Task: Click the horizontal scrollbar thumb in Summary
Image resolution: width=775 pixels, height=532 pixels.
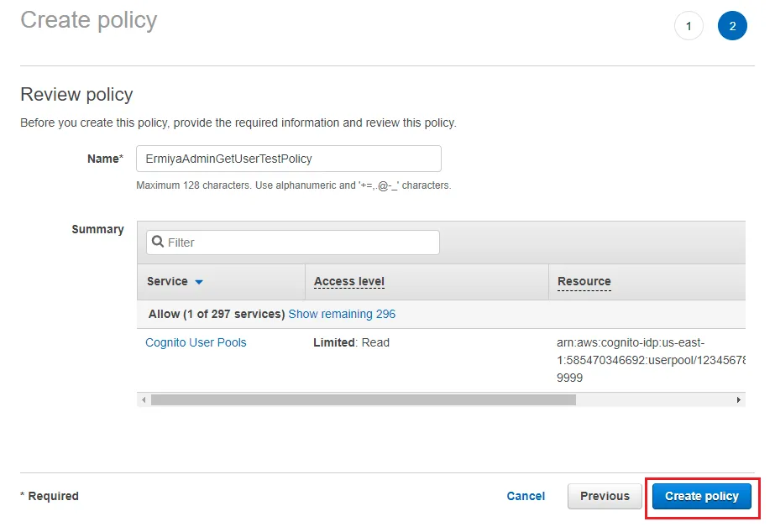Action: point(363,400)
